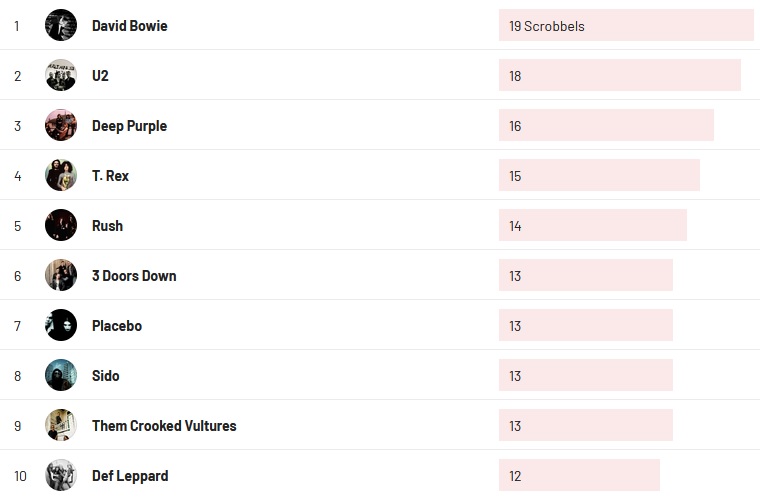Click Rush's 14 scrobble bar
Viewport: 760px width, 498px height.
click(592, 226)
